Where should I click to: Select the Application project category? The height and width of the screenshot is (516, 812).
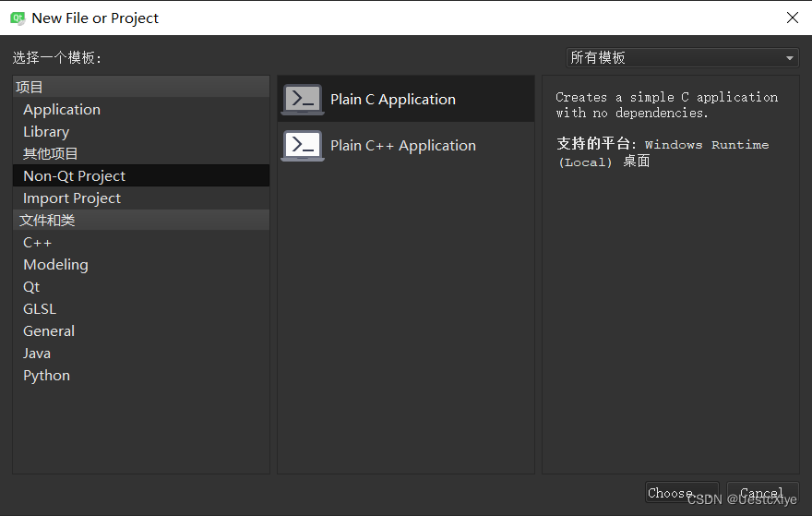141,109
